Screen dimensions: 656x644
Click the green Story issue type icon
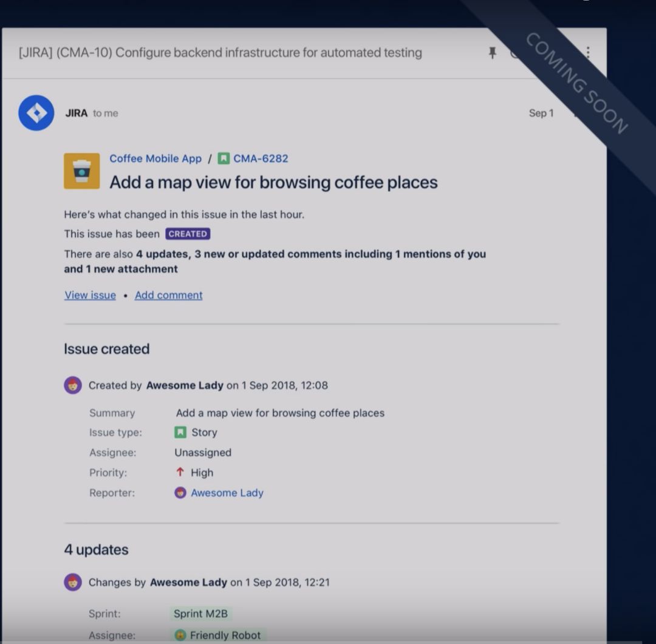tap(180, 432)
